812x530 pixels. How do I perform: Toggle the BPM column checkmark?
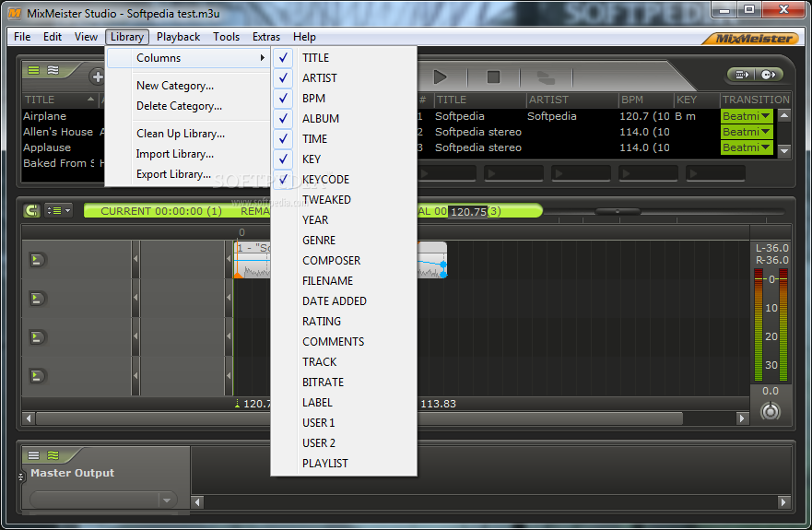point(283,98)
